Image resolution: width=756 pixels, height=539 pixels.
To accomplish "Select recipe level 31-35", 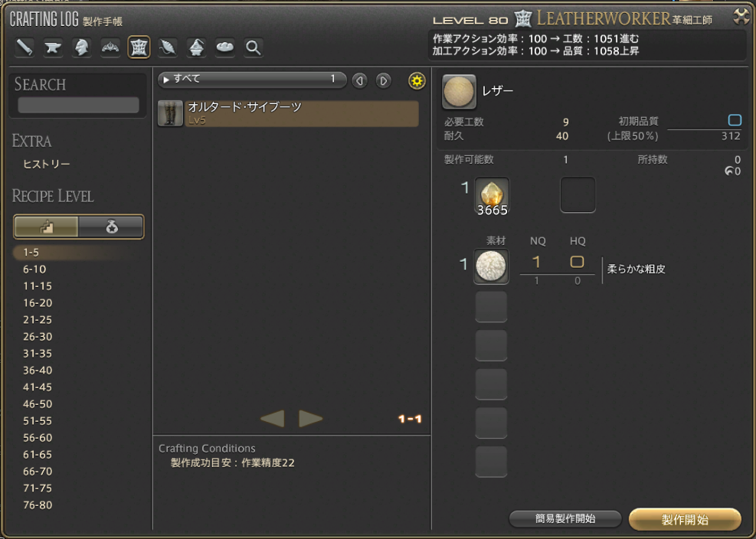I will pyautogui.click(x=37, y=354).
